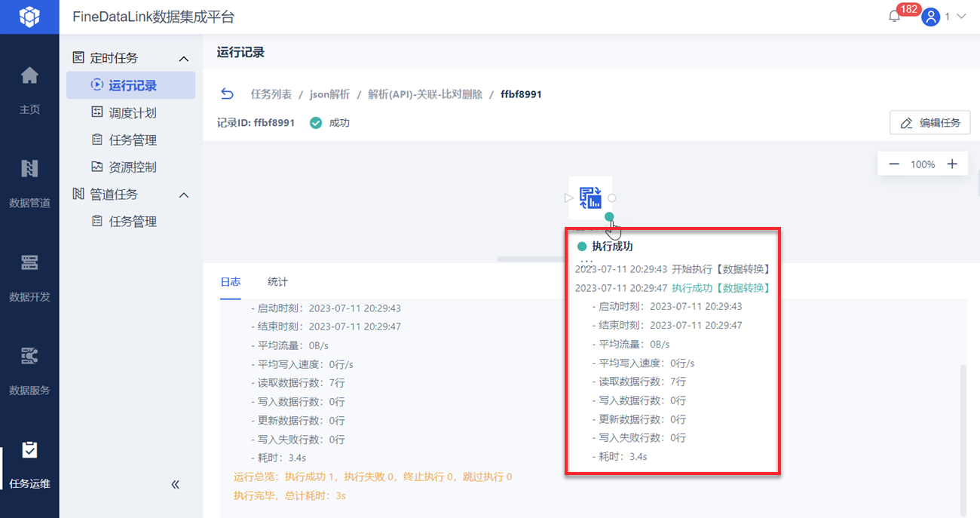Click the back arrow icon in the breadcrumb
Screen dimensions: 980x518
tap(227, 94)
